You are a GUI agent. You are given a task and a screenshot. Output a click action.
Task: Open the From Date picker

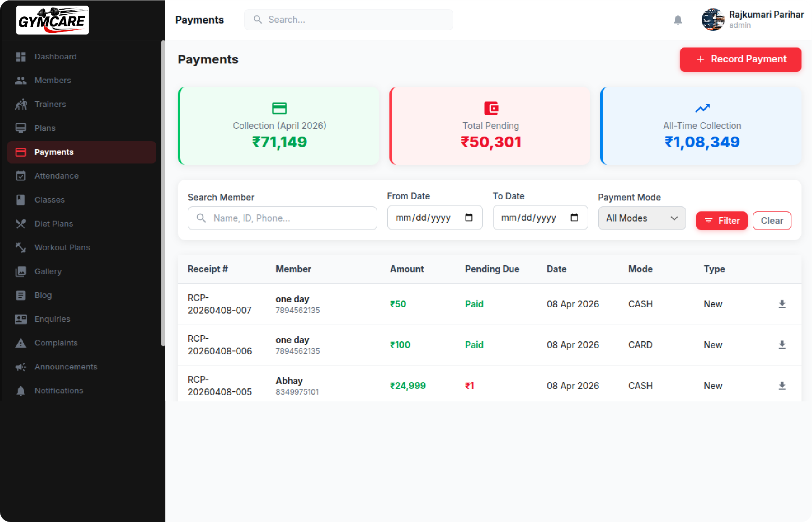point(435,218)
